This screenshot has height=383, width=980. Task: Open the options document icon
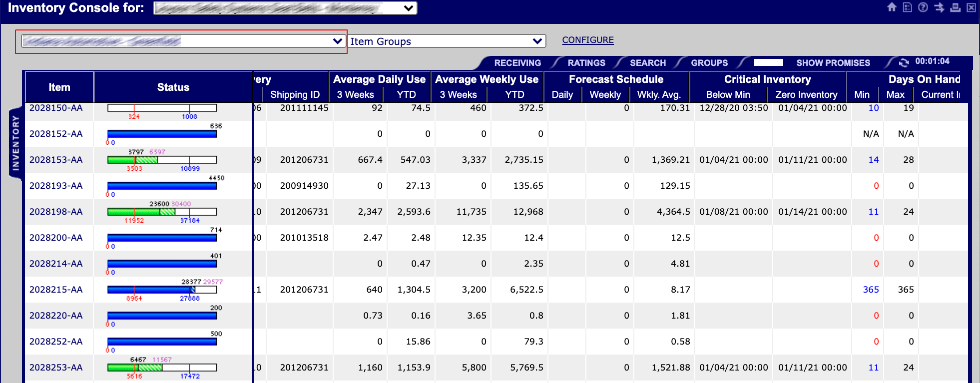[908, 7]
